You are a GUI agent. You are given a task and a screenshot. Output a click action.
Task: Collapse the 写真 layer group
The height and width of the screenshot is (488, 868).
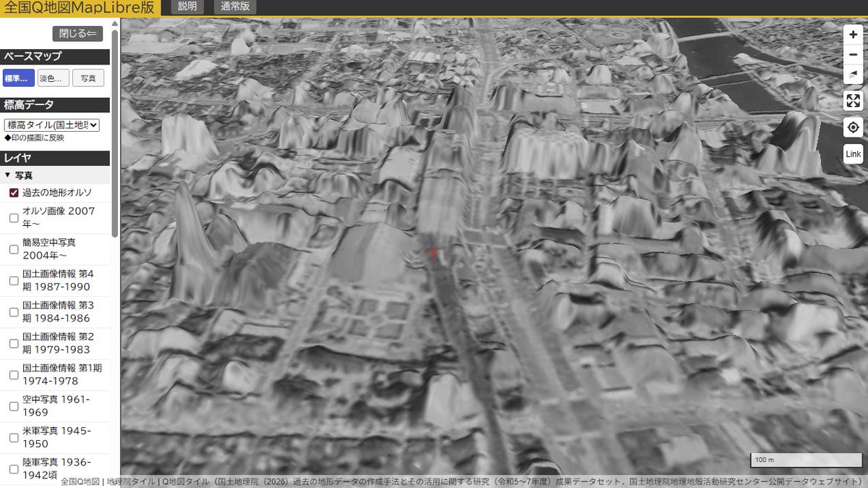[x=55, y=175]
